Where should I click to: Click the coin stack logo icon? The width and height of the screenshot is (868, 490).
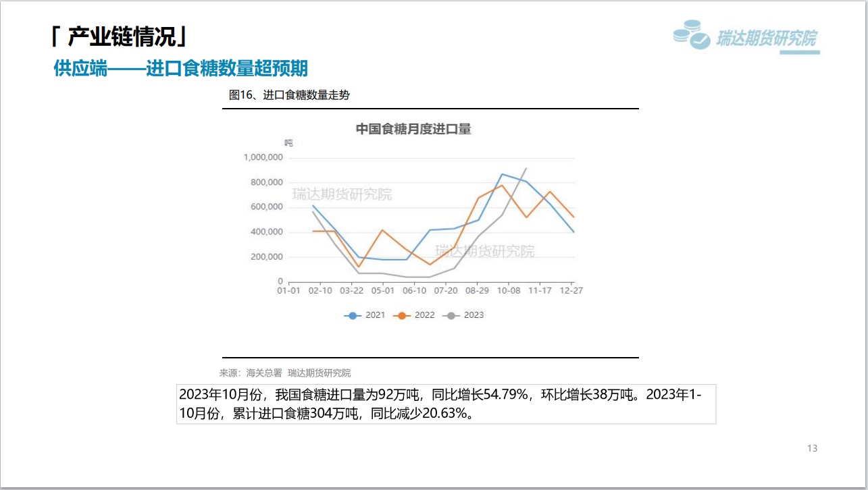(692, 35)
